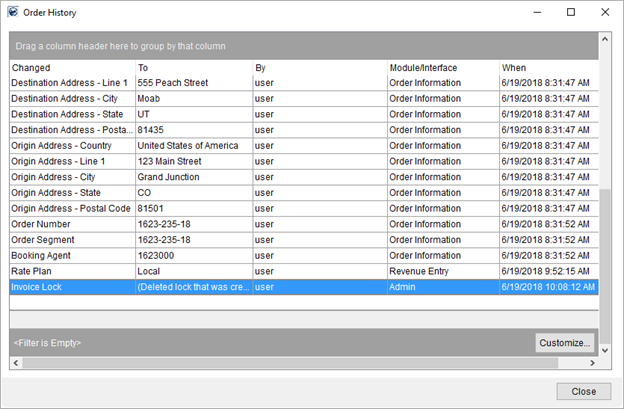Viewport: 624px width, 409px height.
Task: Click the horizontal scrollbar right arrow
Action: click(591, 362)
